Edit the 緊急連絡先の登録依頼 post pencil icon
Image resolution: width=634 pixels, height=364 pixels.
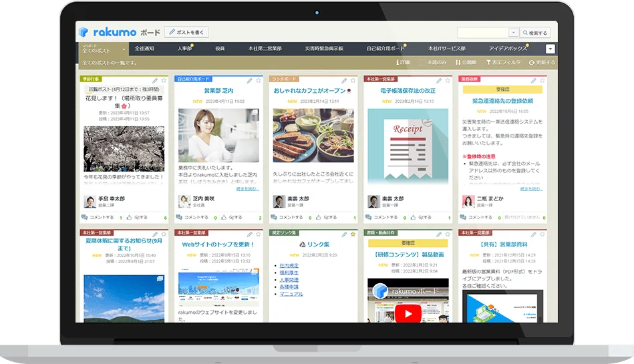pyautogui.click(x=533, y=81)
